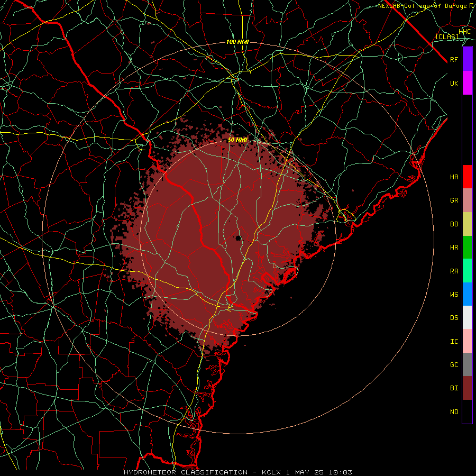
Task: Click the HYDROMETEOR CLASSIFICATION title text
Action: coord(186,472)
